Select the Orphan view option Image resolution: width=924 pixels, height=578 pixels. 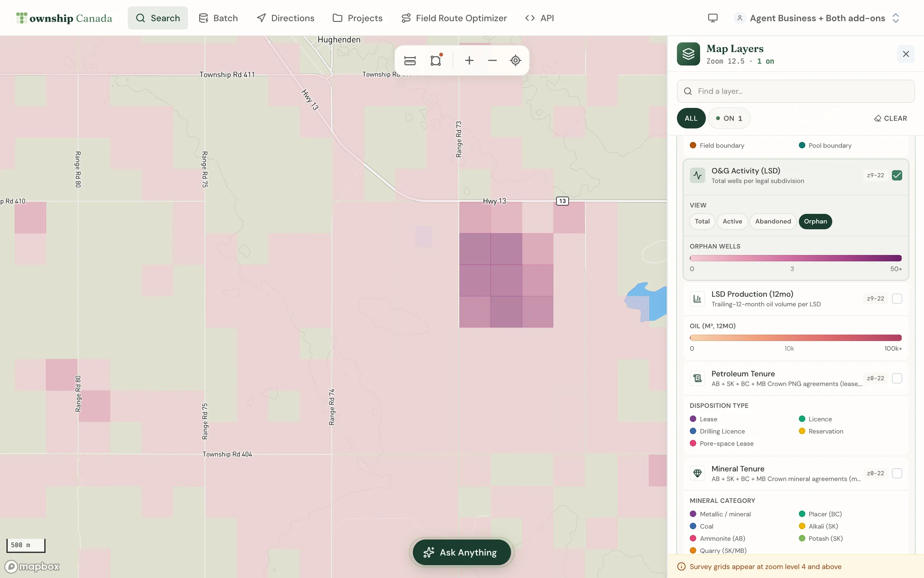pyautogui.click(x=815, y=222)
